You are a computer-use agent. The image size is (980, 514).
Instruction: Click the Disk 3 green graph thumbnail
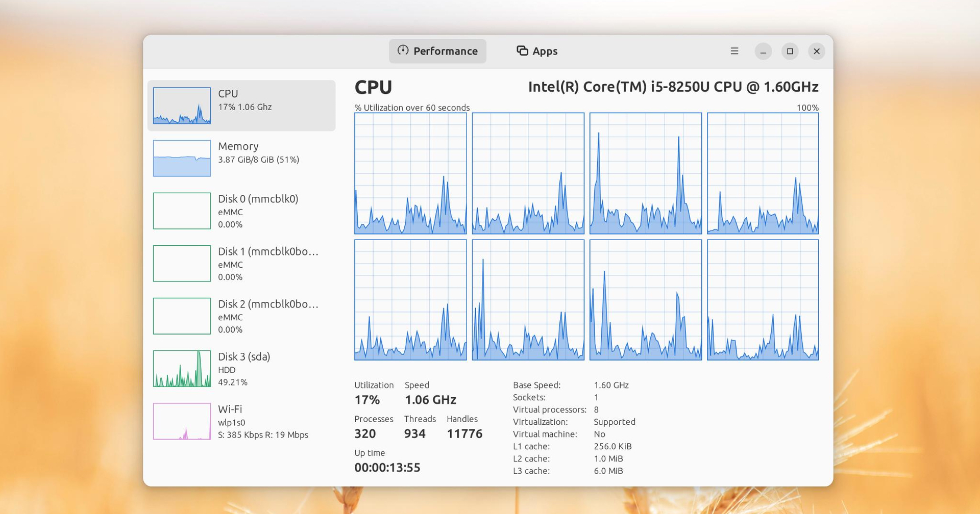click(x=182, y=369)
